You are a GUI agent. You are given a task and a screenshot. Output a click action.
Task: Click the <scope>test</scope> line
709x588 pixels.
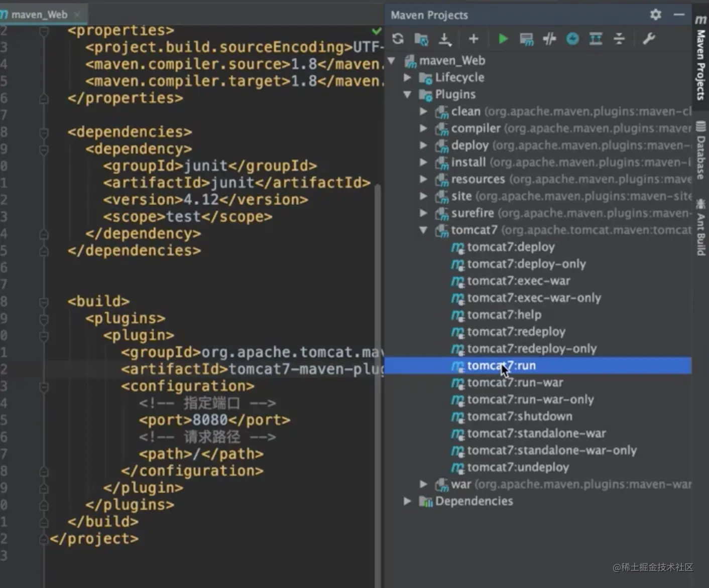[188, 217]
